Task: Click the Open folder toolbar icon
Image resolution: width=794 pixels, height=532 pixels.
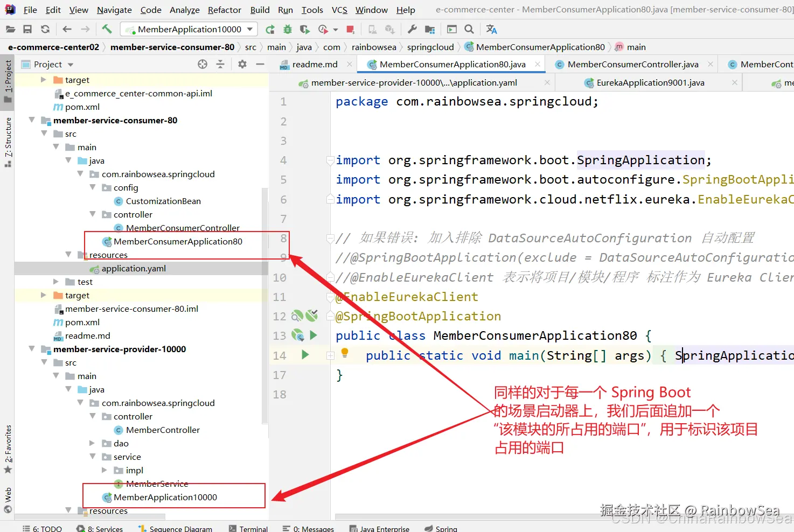Action: (x=10, y=29)
